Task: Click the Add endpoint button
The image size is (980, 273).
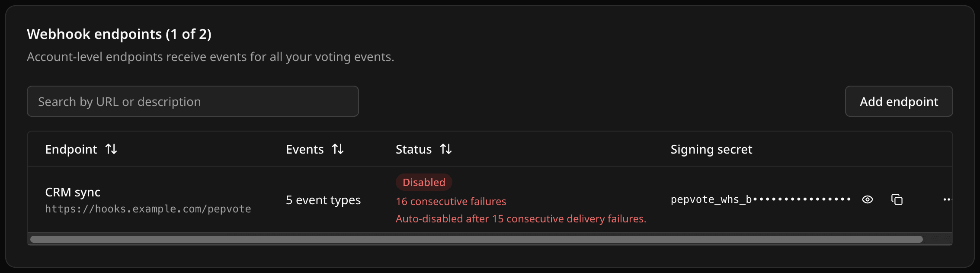Action: click(x=899, y=101)
